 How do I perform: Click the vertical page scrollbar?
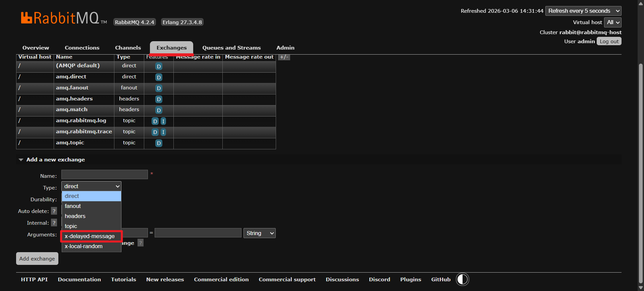[x=641, y=167]
